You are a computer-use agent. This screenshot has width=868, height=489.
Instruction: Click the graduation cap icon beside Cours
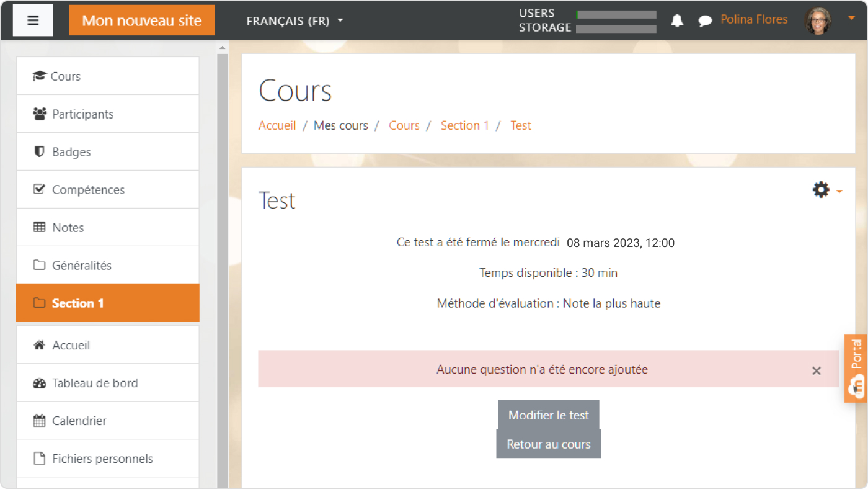click(40, 76)
